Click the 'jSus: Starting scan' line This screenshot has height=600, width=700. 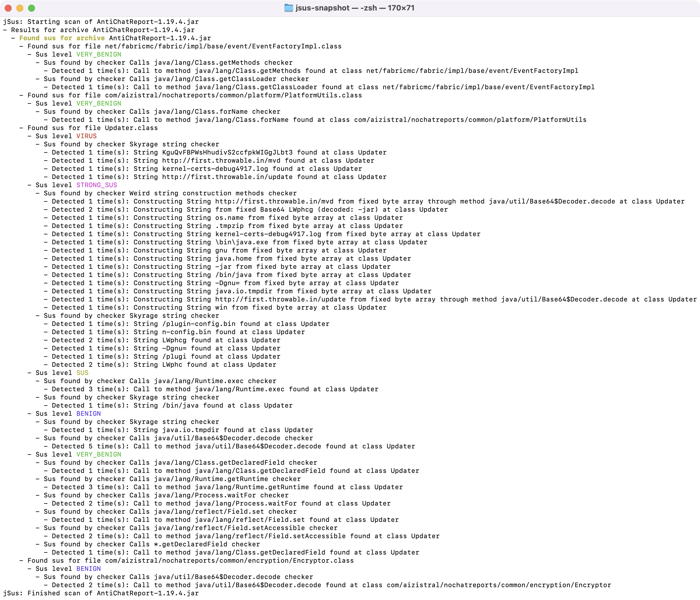pos(101,22)
